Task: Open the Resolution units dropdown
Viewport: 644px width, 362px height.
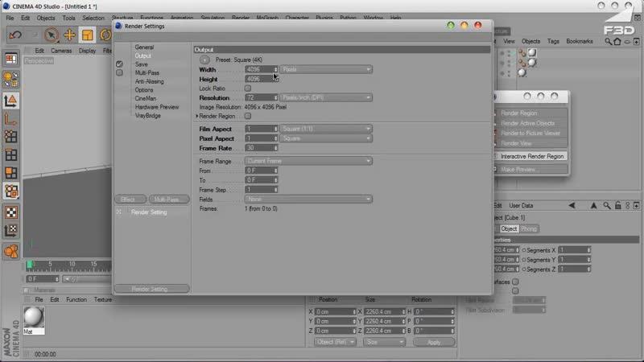Action: click(326, 97)
